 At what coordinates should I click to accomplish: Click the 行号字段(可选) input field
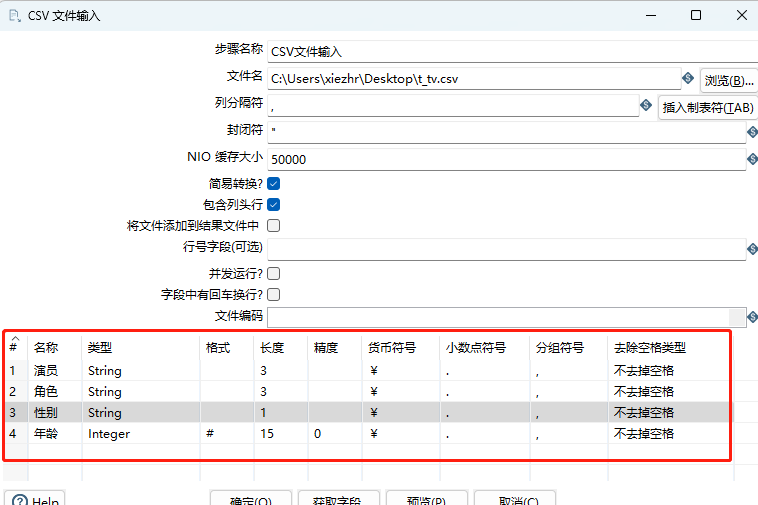(x=507, y=249)
